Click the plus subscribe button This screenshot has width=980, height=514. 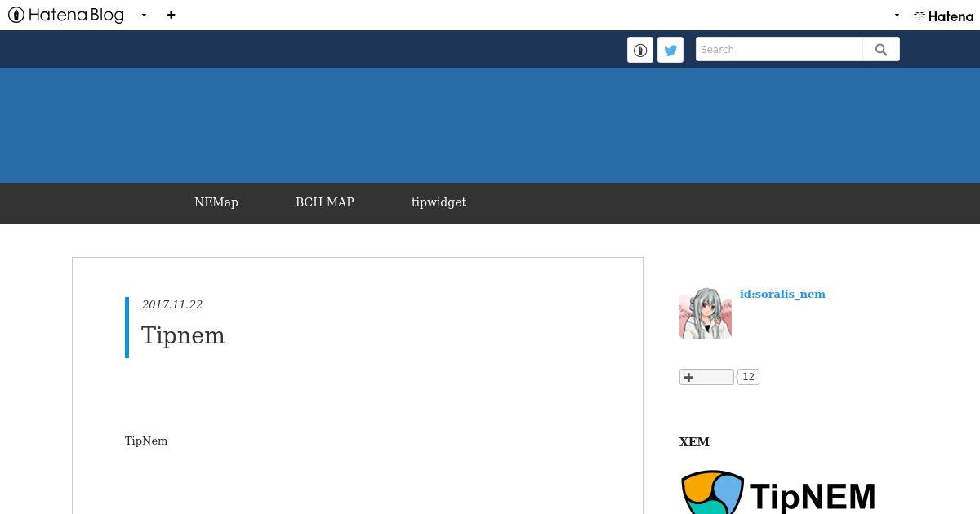(706, 377)
